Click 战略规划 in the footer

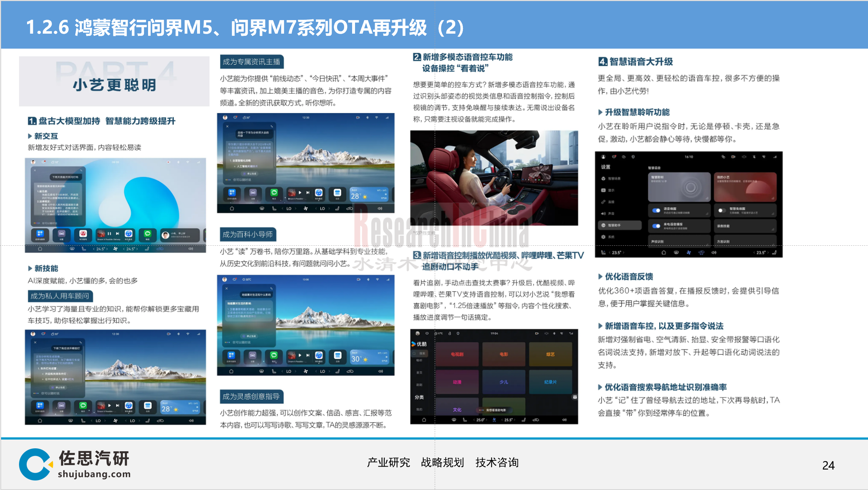point(442,463)
